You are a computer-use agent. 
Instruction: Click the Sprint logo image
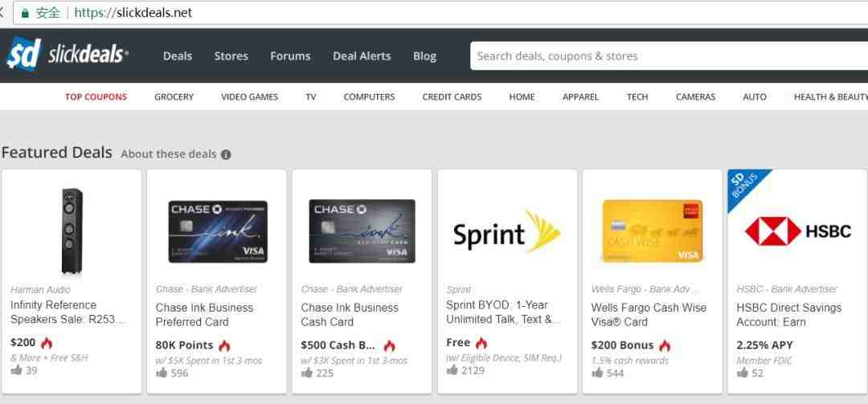tap(507, 231)
